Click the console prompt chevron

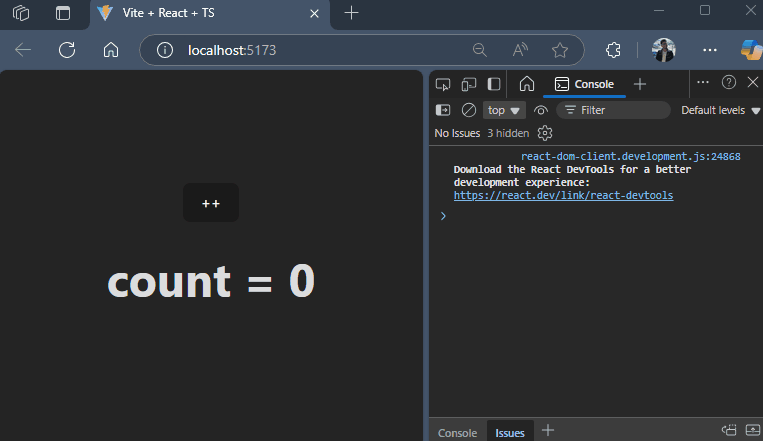[x=443, y=216]
